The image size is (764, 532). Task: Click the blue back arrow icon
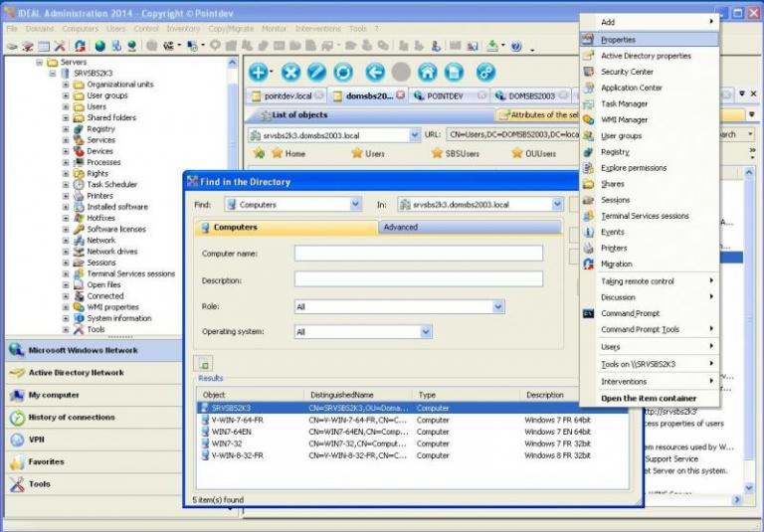[375, 72]
